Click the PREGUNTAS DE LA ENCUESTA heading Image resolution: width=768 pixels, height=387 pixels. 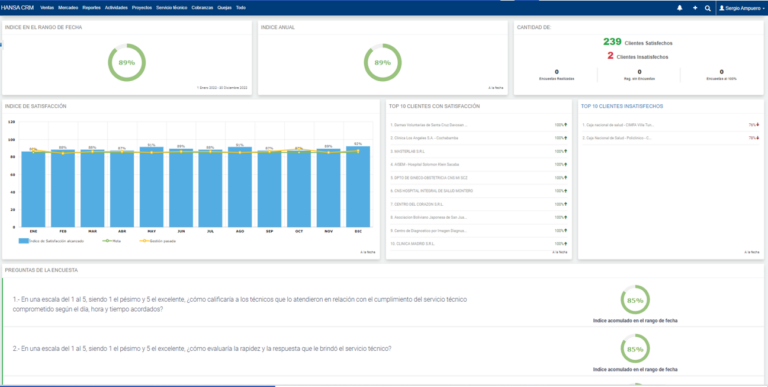click(41, 270)
